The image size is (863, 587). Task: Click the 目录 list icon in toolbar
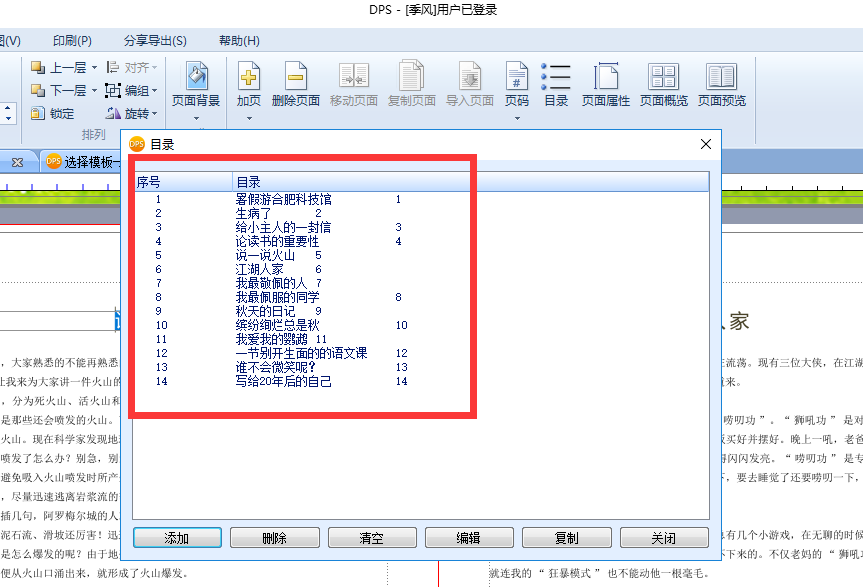coord(556,76)
